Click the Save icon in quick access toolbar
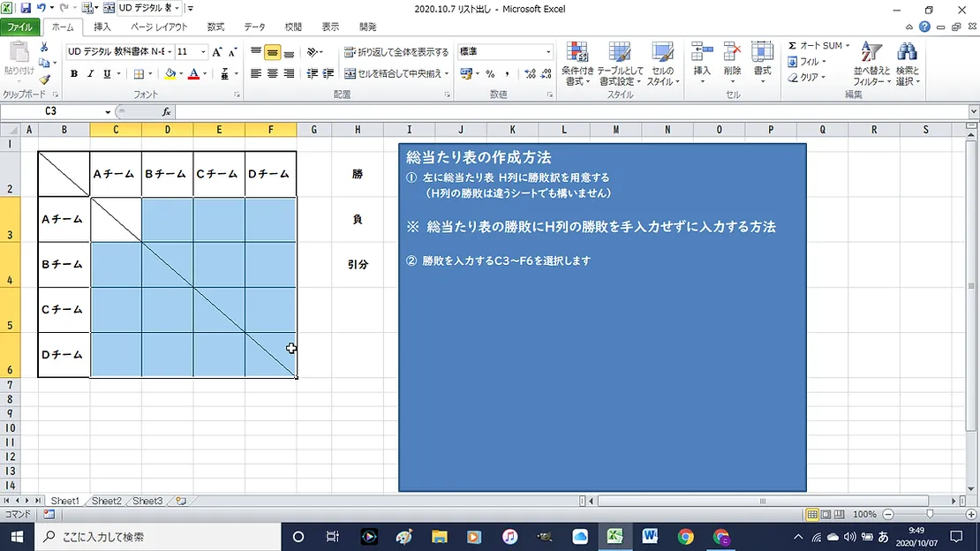The height and width of the screenshot is (551, 980). 26,8
